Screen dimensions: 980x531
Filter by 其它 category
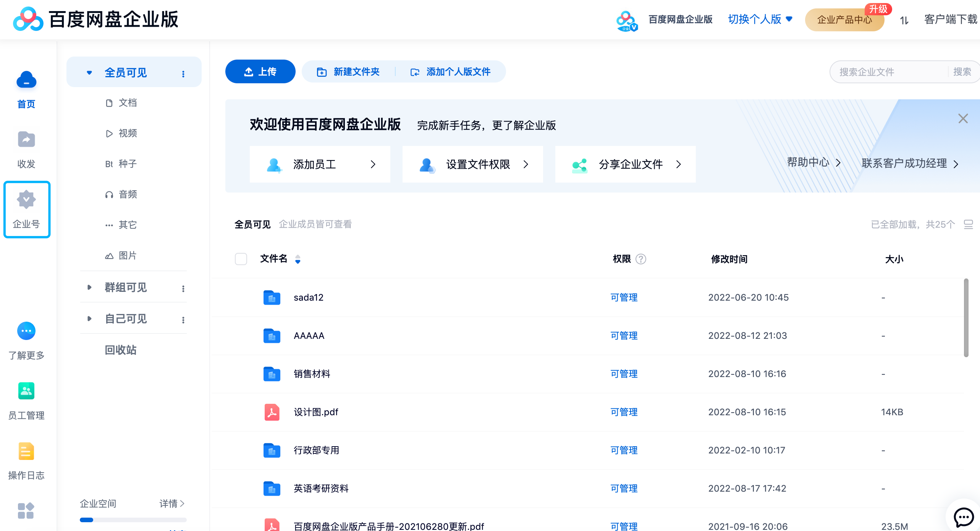(121, 225)
